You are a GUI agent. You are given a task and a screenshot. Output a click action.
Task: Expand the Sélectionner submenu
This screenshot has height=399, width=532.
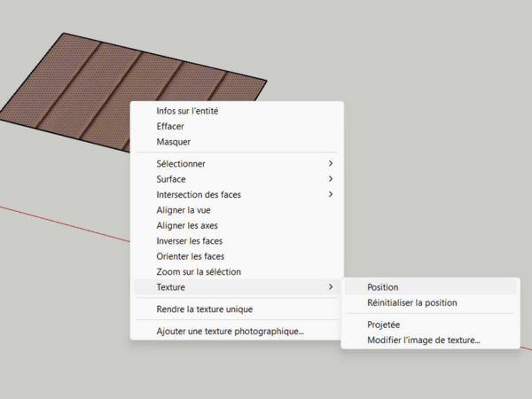(x=181, y=164)
